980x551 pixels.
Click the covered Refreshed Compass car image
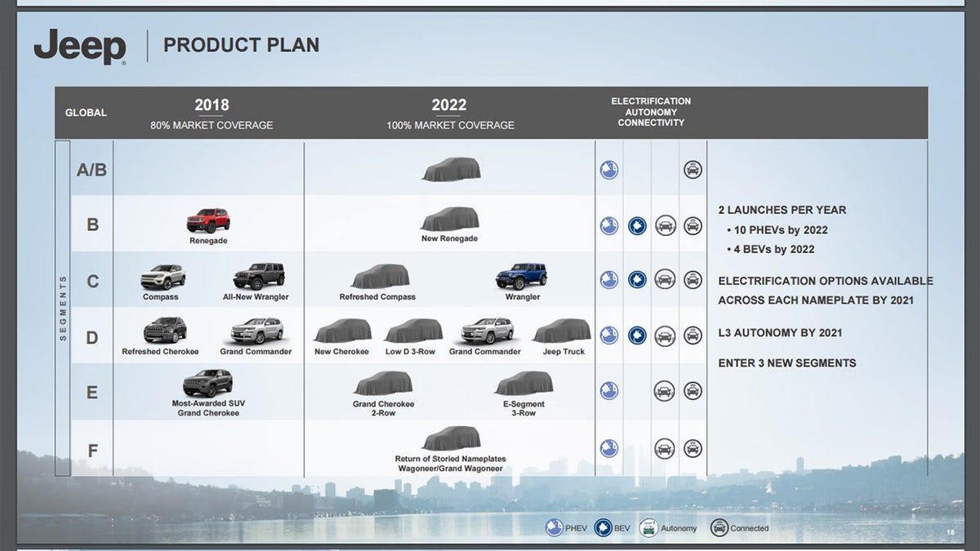click(380, 277)
